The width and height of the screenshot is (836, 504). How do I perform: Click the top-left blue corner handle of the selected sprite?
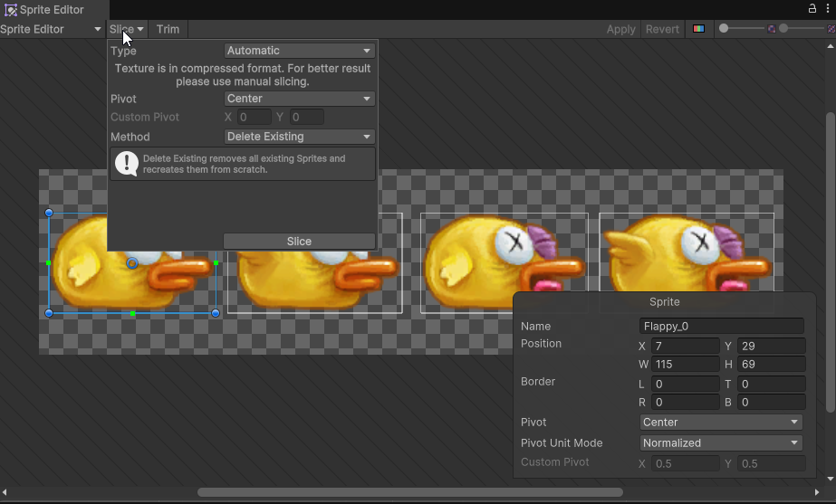pyautogui.click(x=49, y=213)
